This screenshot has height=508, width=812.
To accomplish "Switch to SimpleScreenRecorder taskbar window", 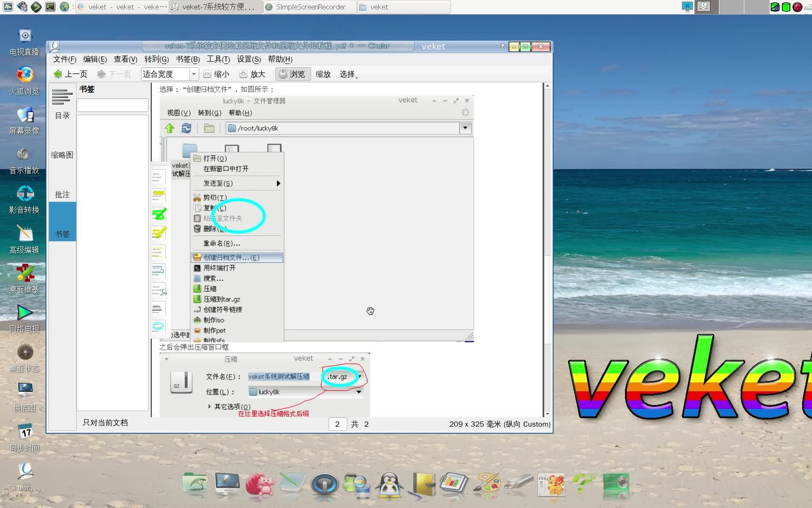I will [309, 7].
